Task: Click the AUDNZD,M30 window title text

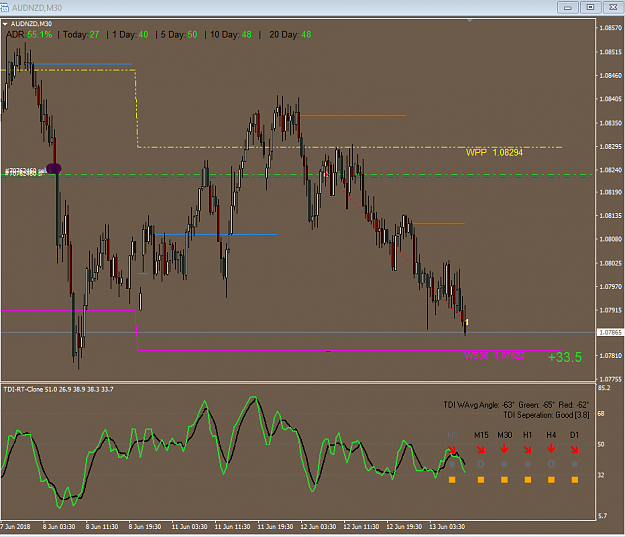Action: [37, 8]
